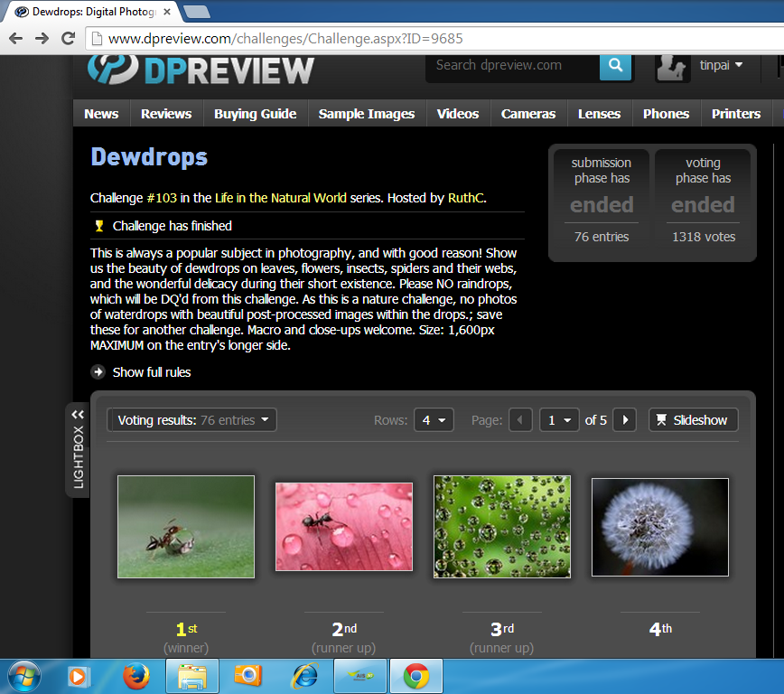Open the page number dropdown

tap(559, 420)
